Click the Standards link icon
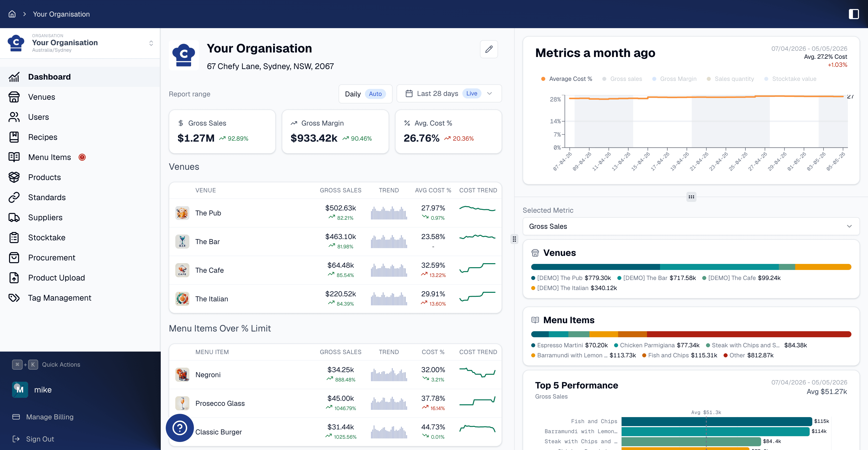The width and height of the screenshot is (868, 450). (14, 197)
